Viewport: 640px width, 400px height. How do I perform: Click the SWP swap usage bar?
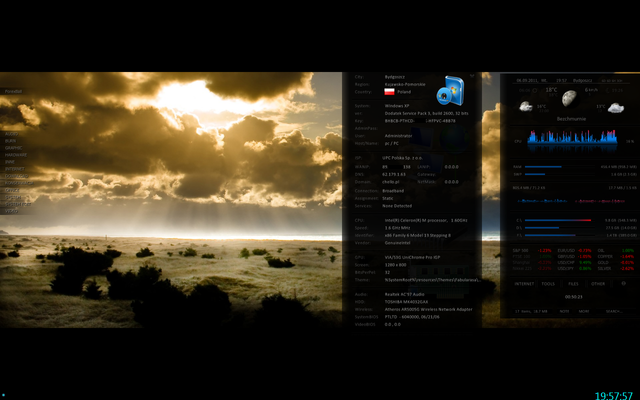pyautogui.click(x=560, y=174)
